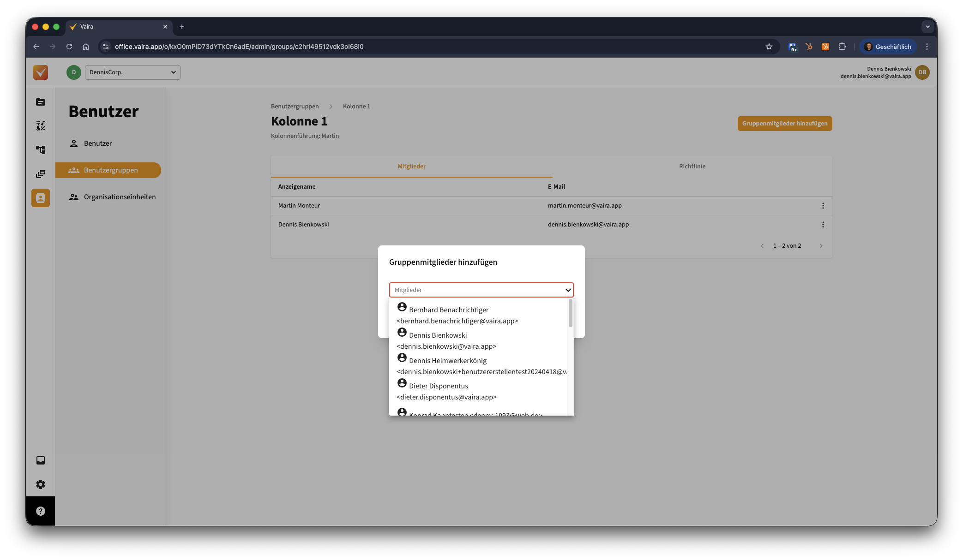963x560 pixels.
Task: Click the stacked layers sidebar icon
Action: click(x=41, y=174)
